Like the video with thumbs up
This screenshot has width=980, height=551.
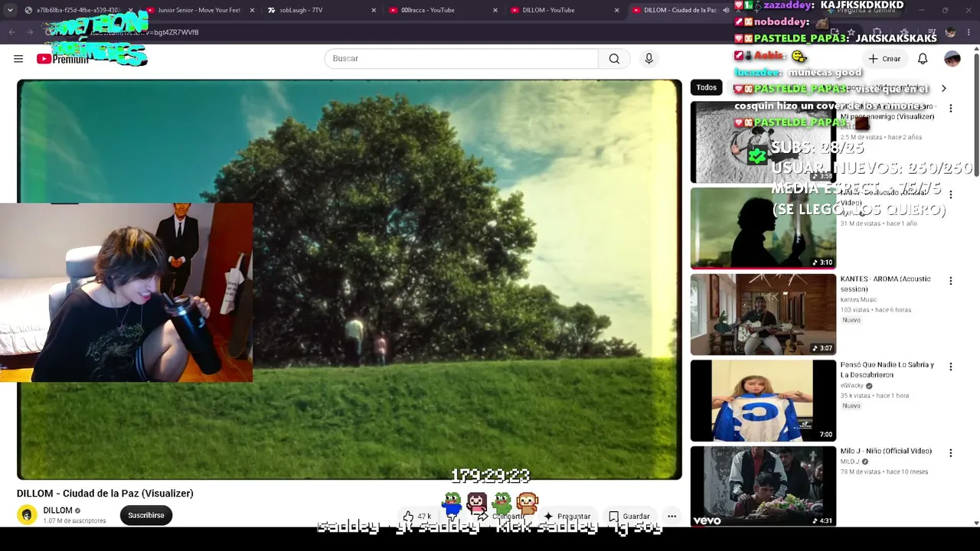click(x=409, y=517)
